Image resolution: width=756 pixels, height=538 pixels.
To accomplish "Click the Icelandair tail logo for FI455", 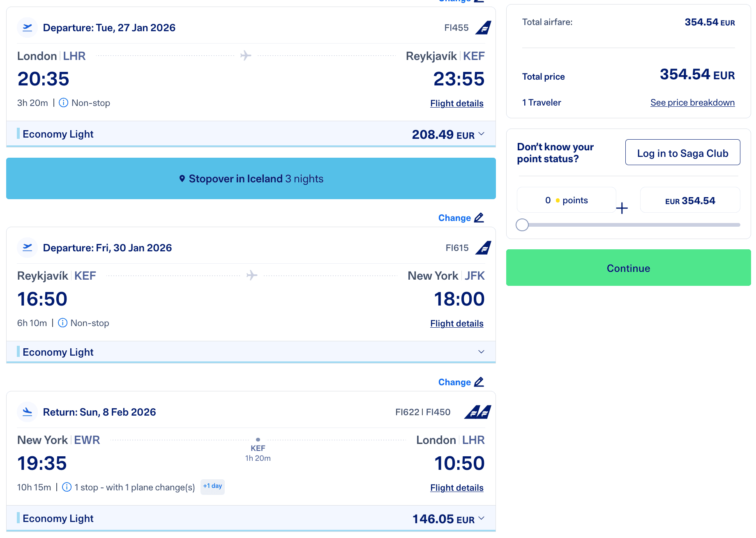I will tap(484, 28).
